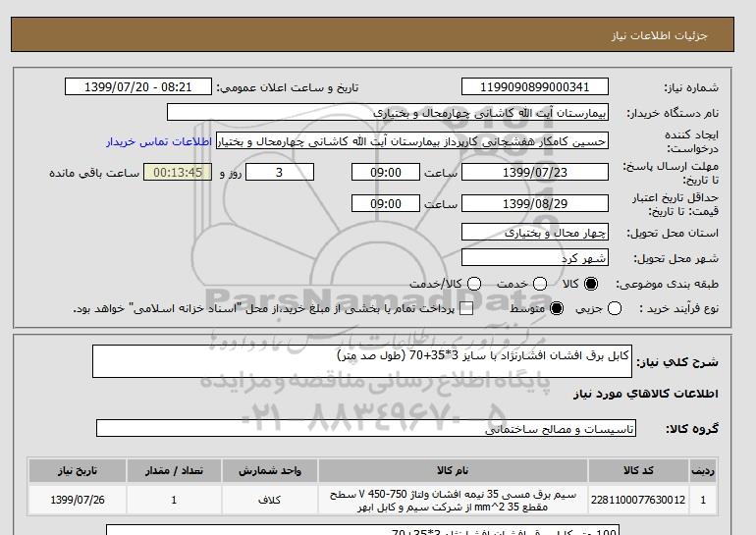Click the تاریخ نیاز column header
The height and width of the screenshot is (535, 756).
pyautogui.click(x=78, y=470)
